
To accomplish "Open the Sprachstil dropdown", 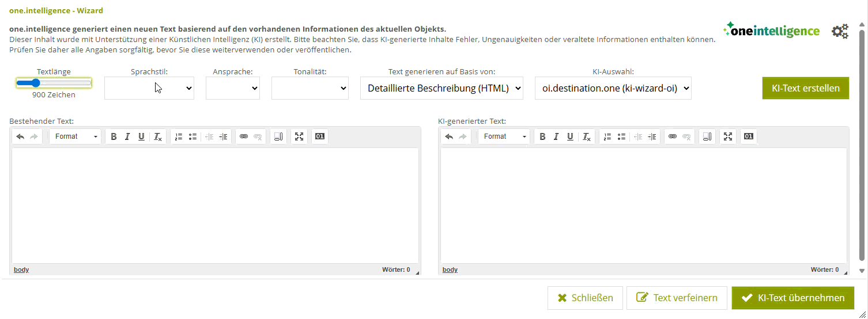I will (149, 88).
